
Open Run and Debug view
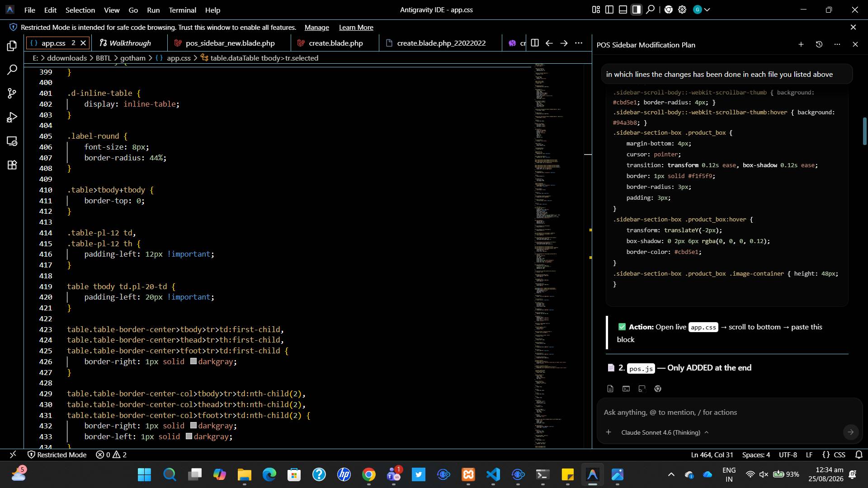(x=12, y=117)
